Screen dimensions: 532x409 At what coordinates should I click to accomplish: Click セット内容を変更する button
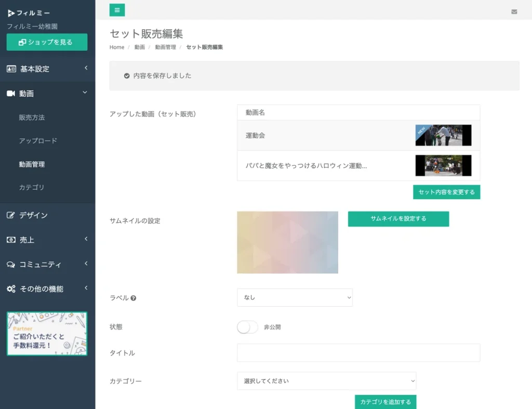(446, 192)
